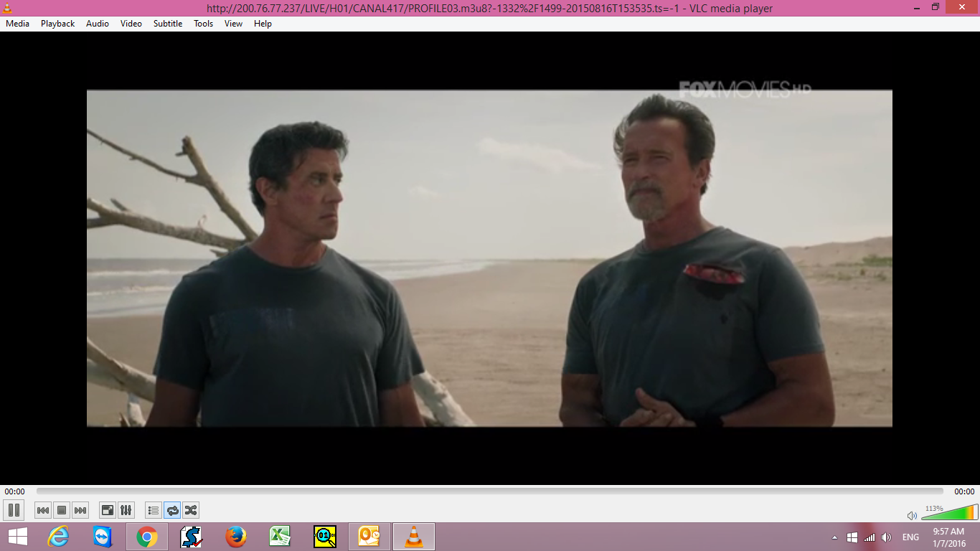Pause the video playback
The image size is (980, 551).
[14, 510]
